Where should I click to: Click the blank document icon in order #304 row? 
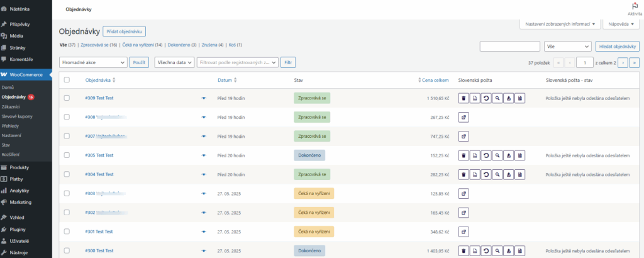click(475, 174)
